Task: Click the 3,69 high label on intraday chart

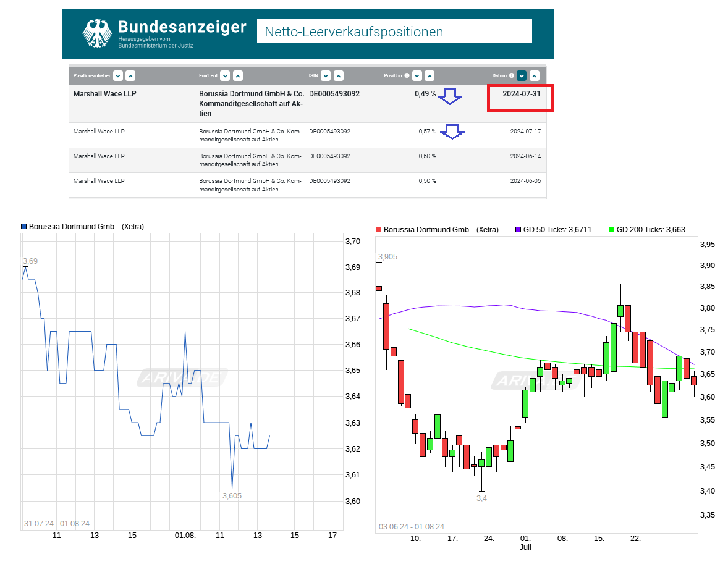Action: click(x=30, y=261)
